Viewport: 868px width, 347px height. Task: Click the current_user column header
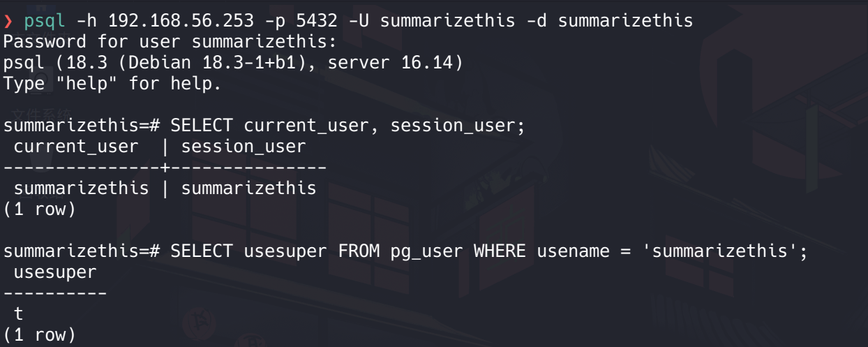[x=76, y=147]
